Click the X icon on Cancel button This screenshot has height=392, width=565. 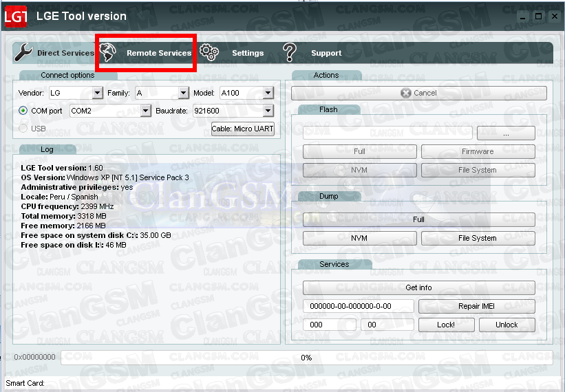406,94
